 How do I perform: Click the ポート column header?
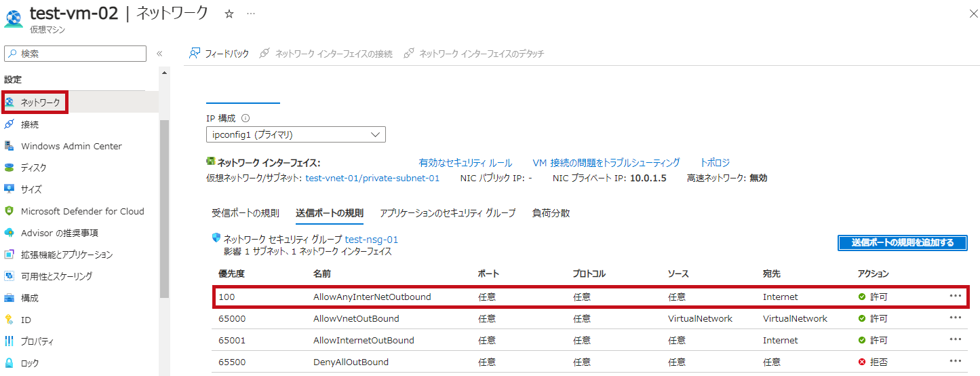click(488, 274)
